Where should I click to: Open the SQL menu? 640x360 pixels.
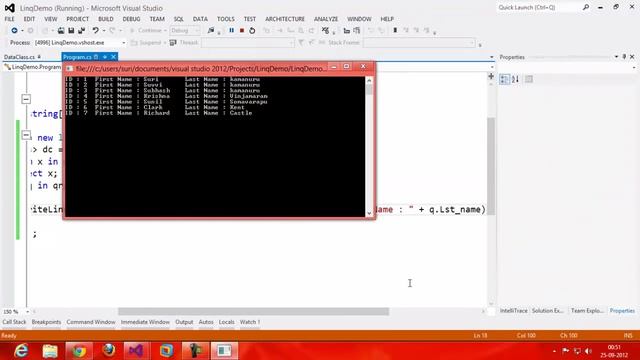[x=179, y=19]
